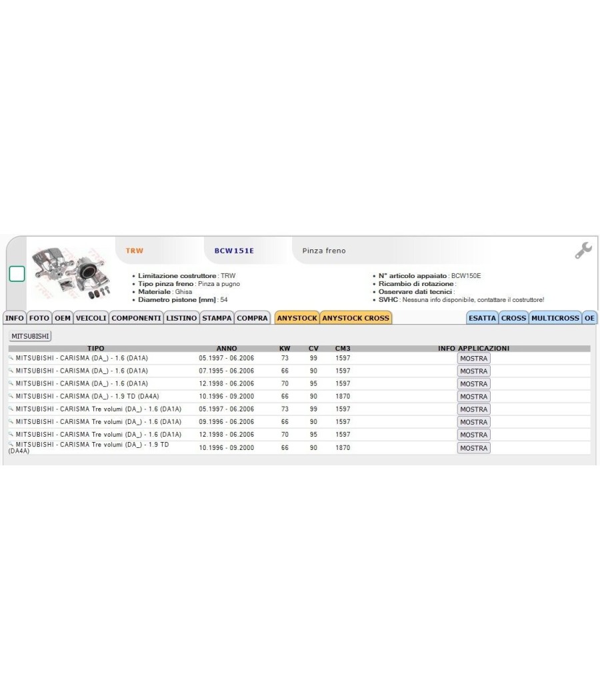This screenshot has height=700, width=600.
Task: Open the OEM tab
Action: [63, 318]
